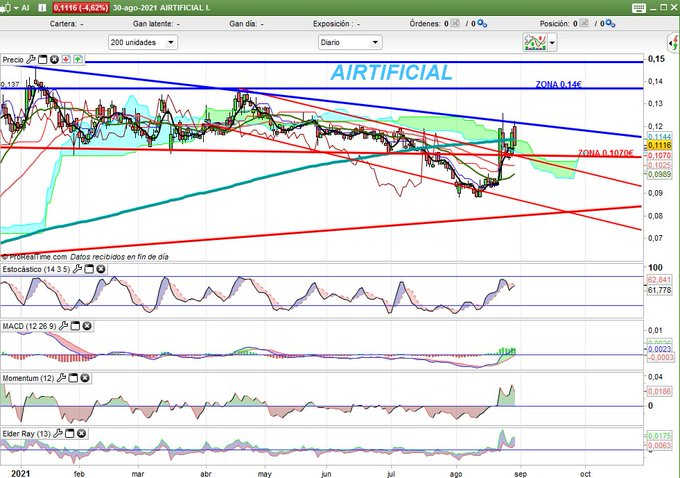Click the pause icon in title bar
This screenshot has width=680, height=478.
pos(42,8)
